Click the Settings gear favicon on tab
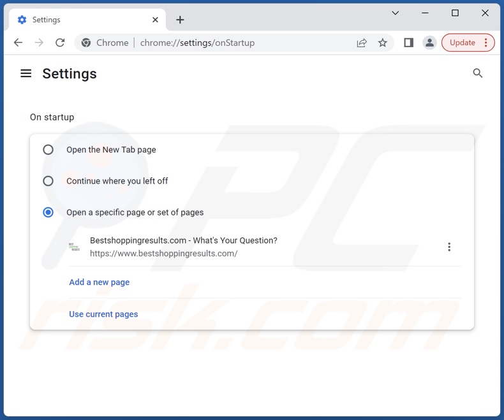Screen dimensions: 504x420 (22, 20)
